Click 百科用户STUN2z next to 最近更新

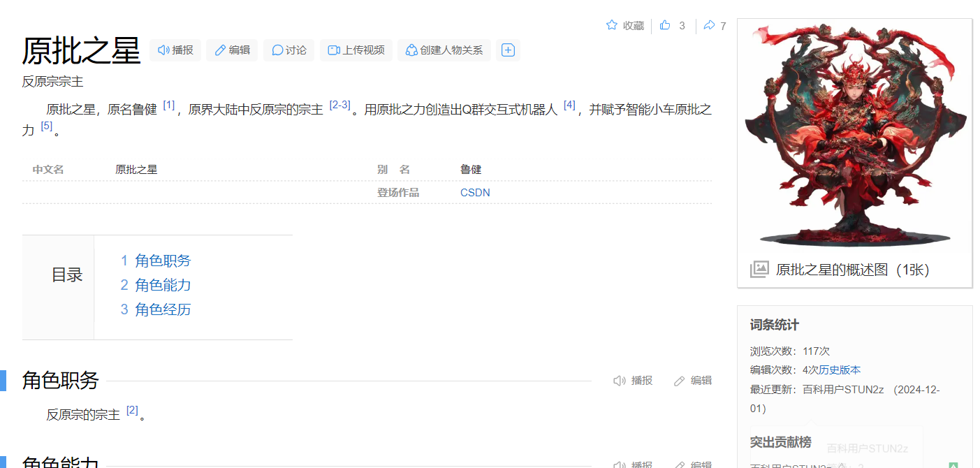click(x=842, y=389)
